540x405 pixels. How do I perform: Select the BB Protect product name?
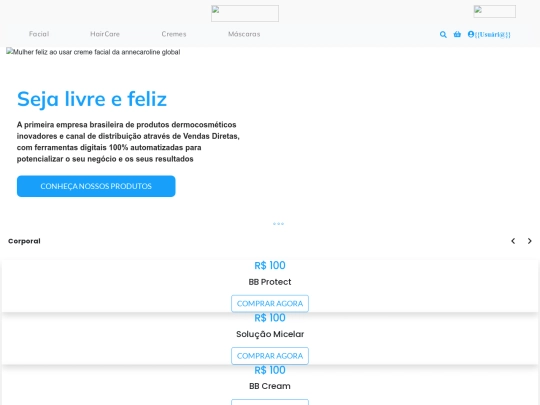270,282
